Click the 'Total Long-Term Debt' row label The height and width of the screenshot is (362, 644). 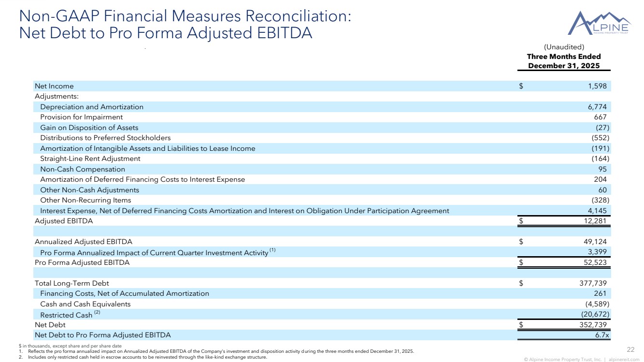72,283
